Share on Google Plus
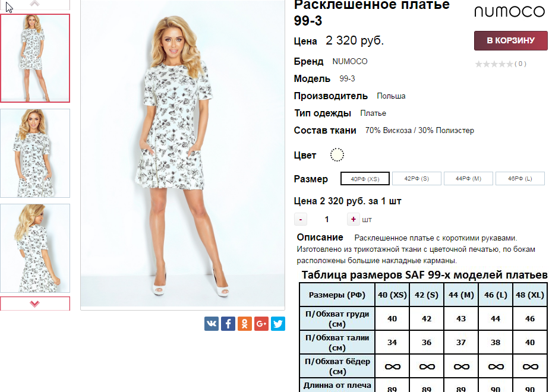The image size is (549, 392). pos(261,323)
